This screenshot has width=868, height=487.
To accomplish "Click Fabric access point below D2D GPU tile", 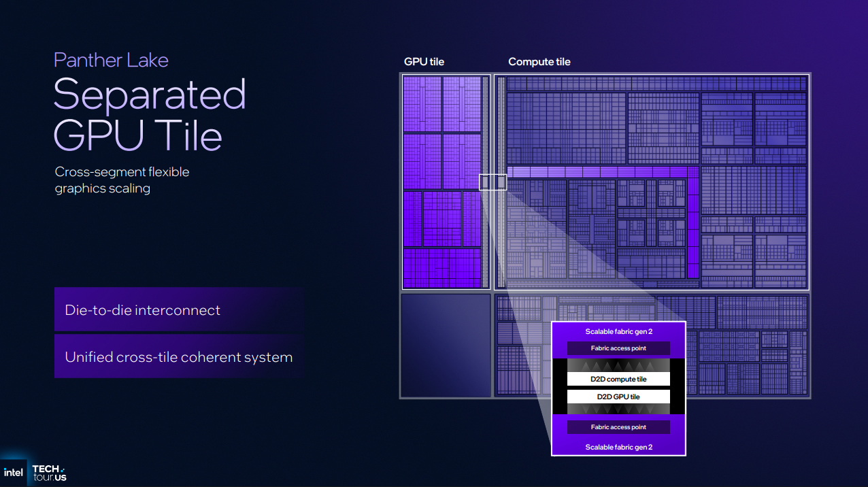I will [618, 427].
